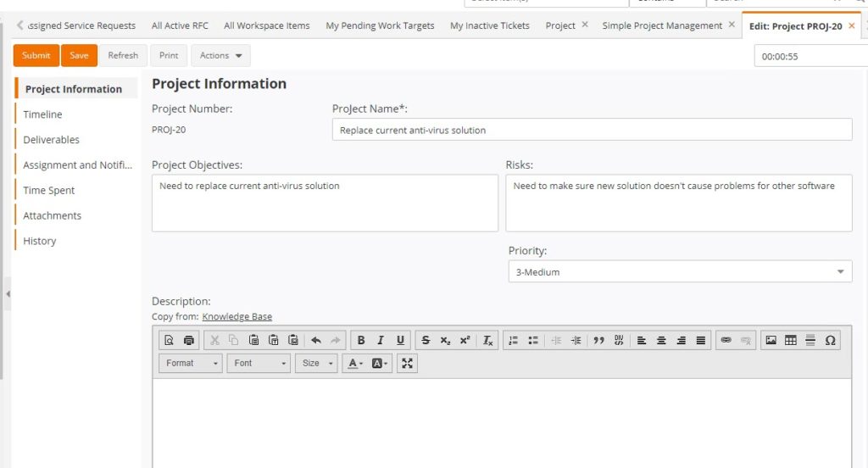
Task: Open the text color picker
Action: point(354,363)
